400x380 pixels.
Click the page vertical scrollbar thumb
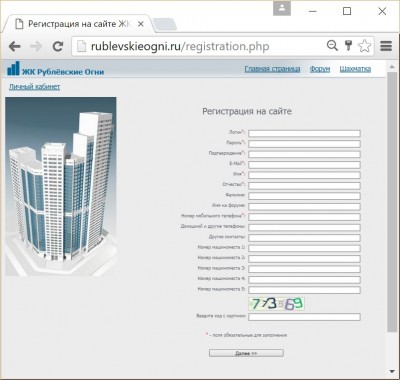392,202
